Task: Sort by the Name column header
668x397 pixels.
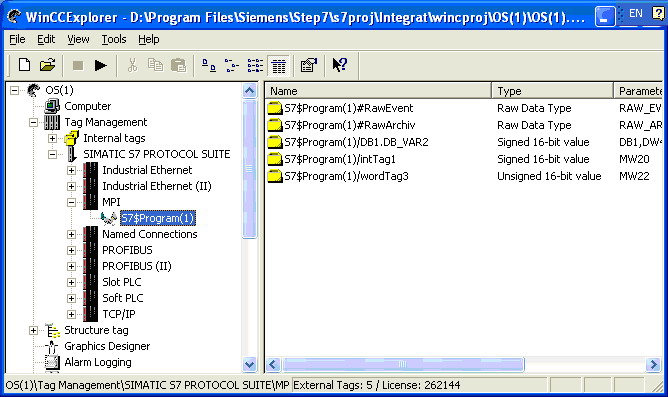Action: click(378, 91)
